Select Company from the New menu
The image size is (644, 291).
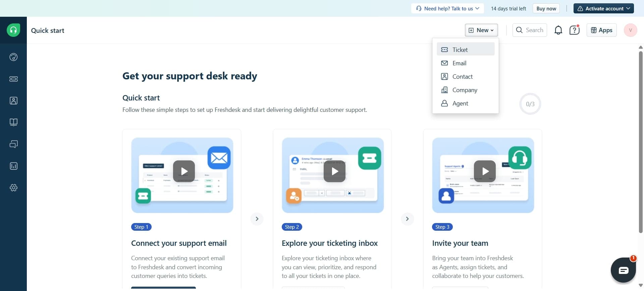[x=465, y=90]
